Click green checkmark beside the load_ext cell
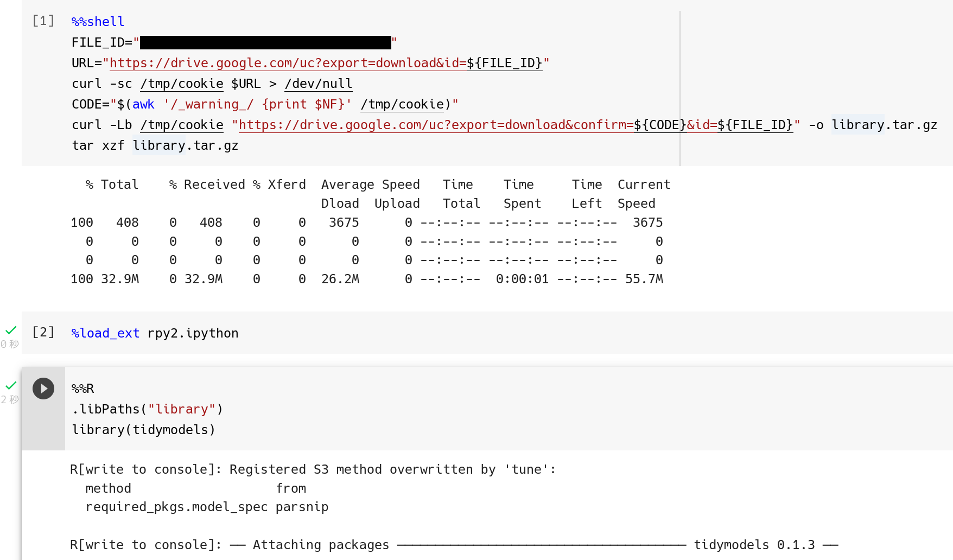This screenshot has width=953, height=560. pos(11,330)
